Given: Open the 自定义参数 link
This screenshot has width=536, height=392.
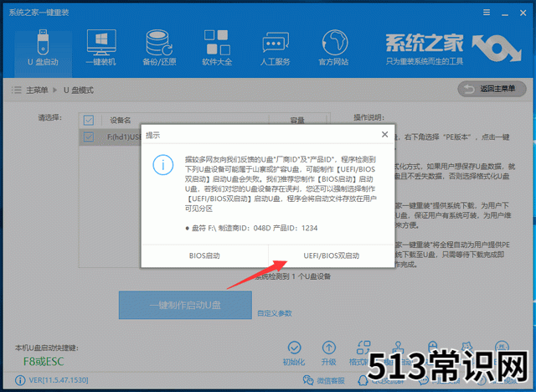Looking at the screenshot, I should coord(275,313).
